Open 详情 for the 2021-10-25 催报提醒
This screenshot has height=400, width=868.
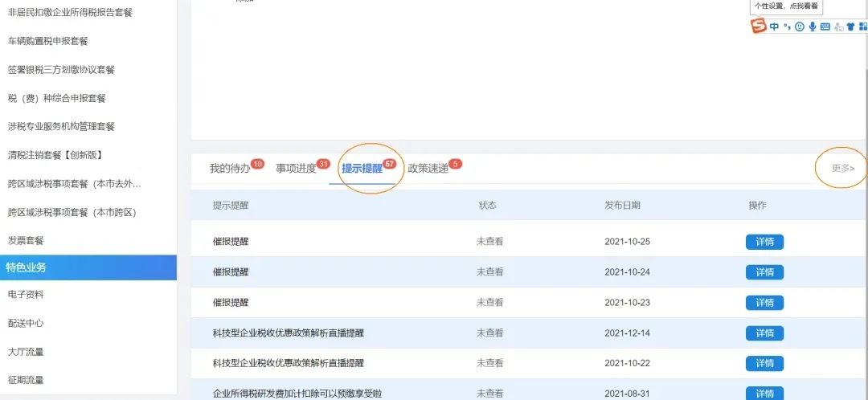click(764, 242)
